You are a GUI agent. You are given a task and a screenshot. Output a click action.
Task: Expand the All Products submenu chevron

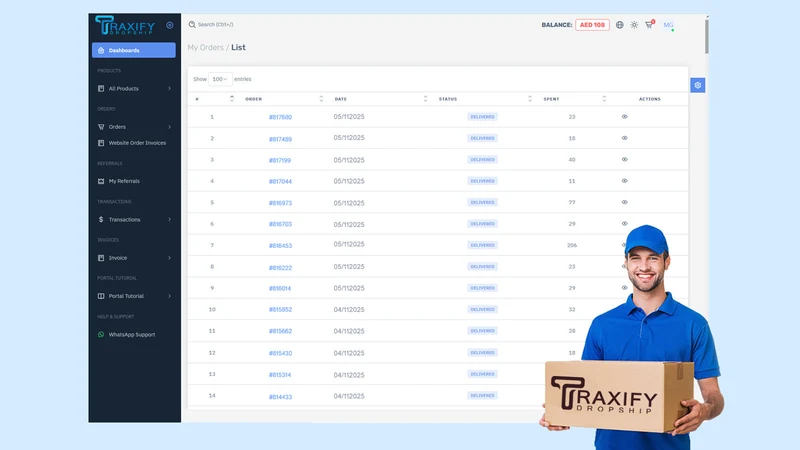(169, 88)
